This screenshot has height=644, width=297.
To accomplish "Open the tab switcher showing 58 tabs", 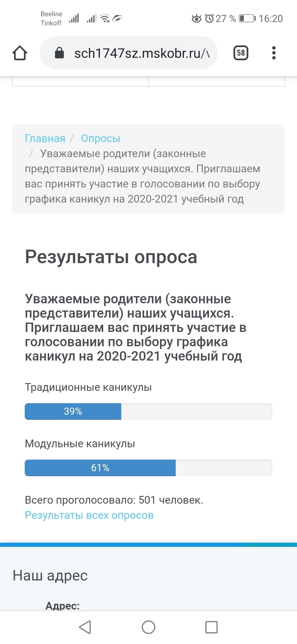I will [x=241, y=53].
